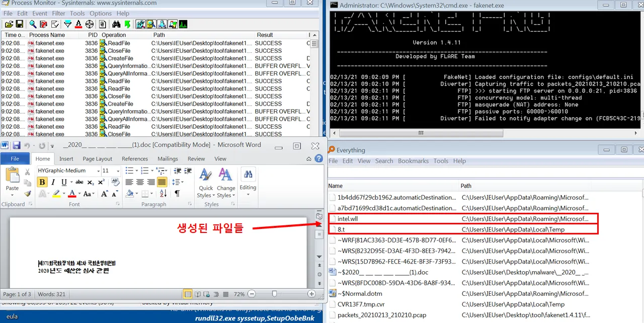Toggle the Process Monitor capture magnifier
644x323 pixels.
[x=33, y=24]
